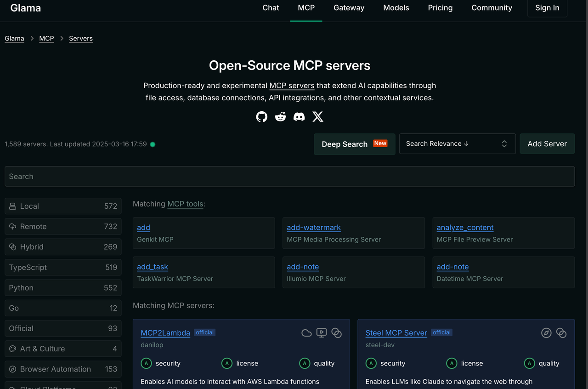Click the steel-dev author name
Screen dimensions: 588x389
(380, 345)
